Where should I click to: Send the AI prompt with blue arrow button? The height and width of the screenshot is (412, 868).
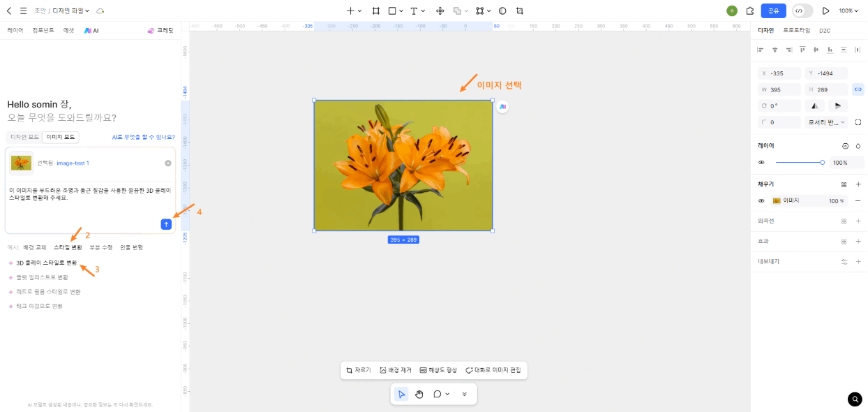coord(166,224)
